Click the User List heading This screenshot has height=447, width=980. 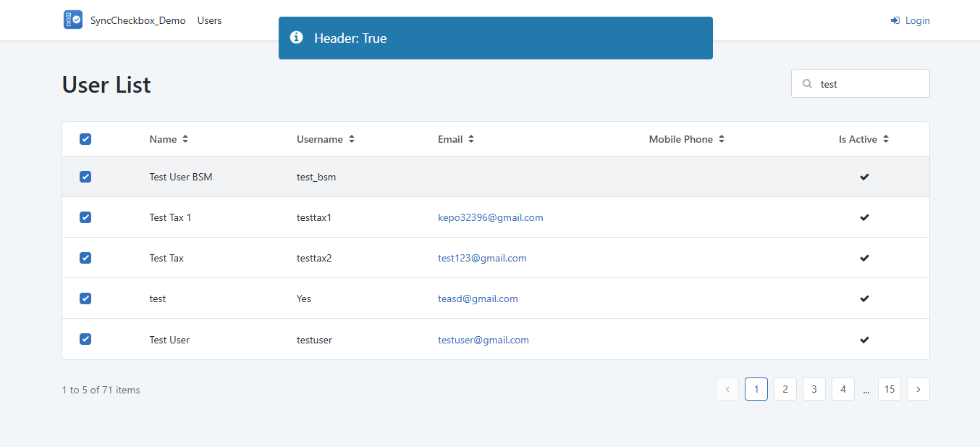click(x=106, y=85)
